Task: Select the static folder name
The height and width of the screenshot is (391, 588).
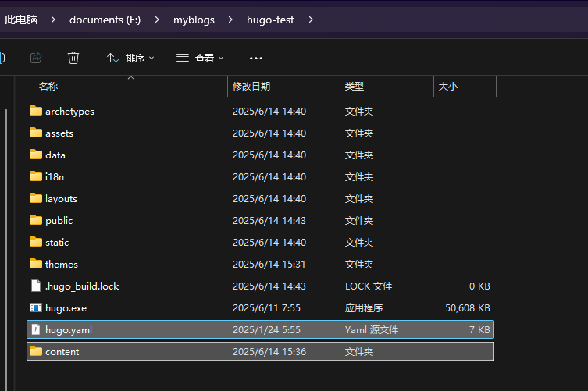Action: [57, 242]
